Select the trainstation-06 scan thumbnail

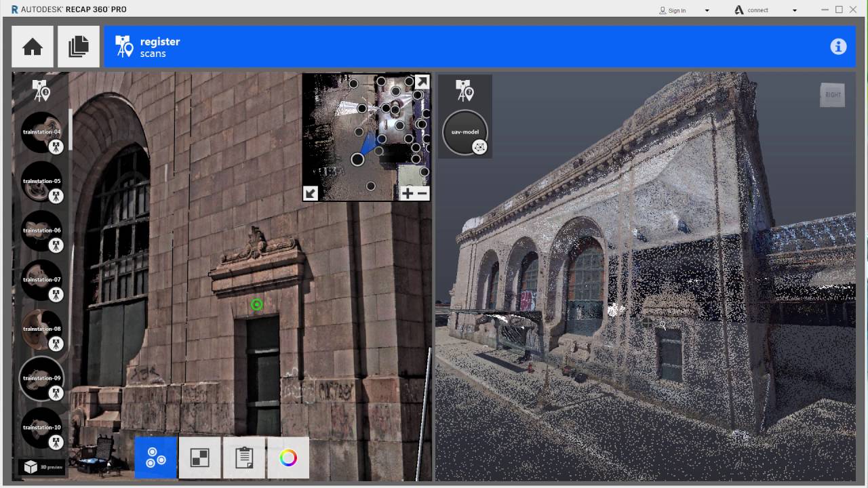click(x=41, y=230)
